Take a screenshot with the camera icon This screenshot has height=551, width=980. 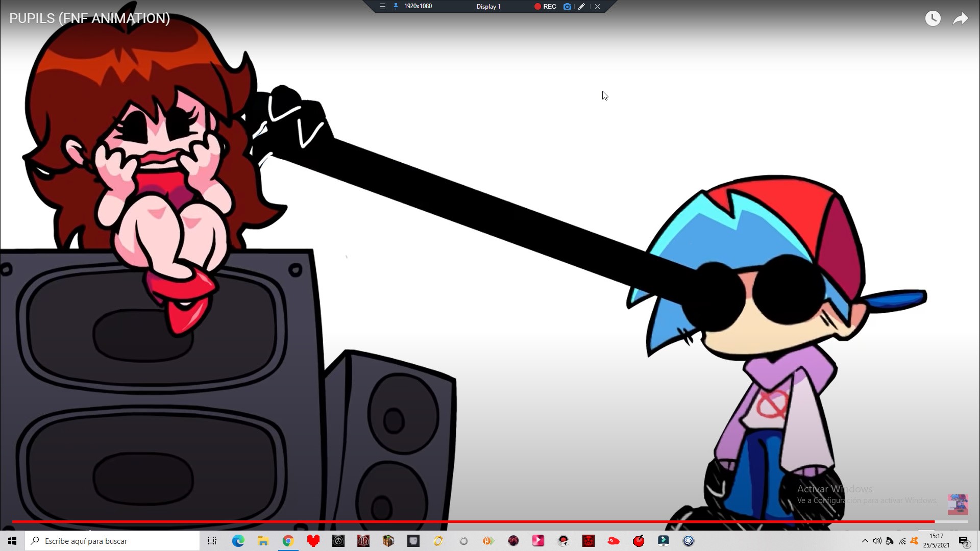(567, 7)
